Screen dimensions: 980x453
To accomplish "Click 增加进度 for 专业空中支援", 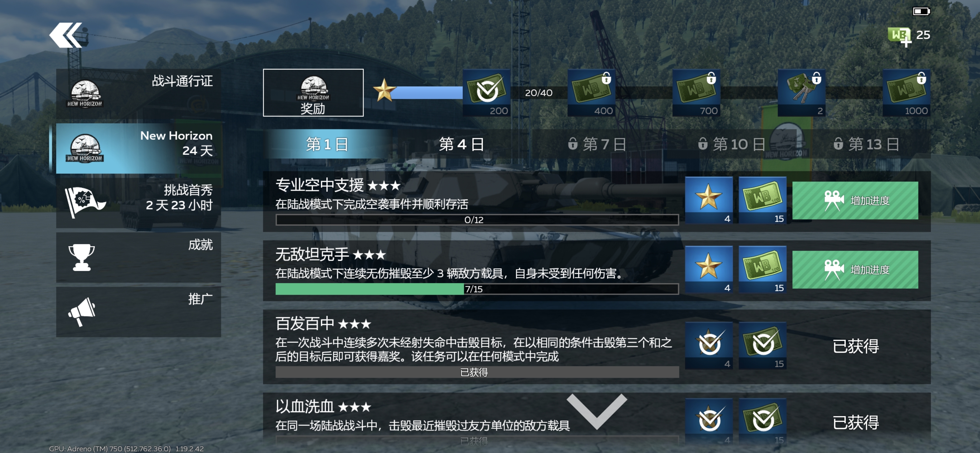I will pos(855,200).
